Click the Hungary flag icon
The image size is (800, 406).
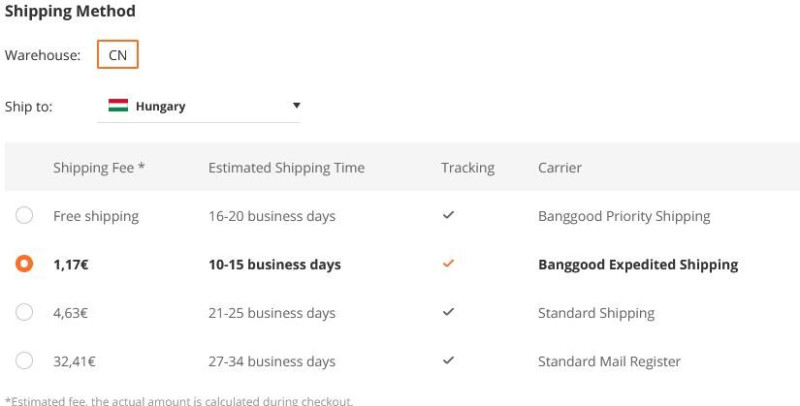118,106
